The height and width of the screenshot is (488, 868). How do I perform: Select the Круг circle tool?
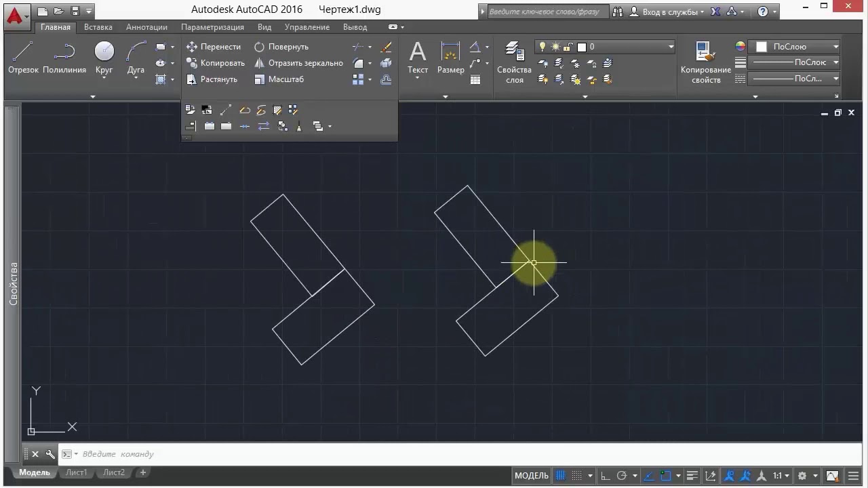104,58
